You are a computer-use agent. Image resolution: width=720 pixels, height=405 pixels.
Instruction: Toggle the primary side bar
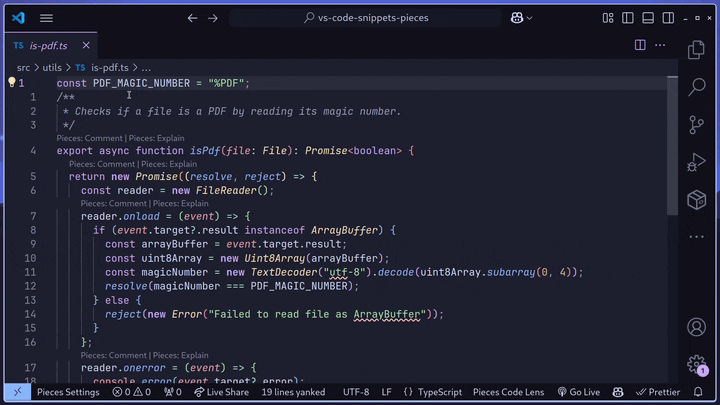[628, 18]
